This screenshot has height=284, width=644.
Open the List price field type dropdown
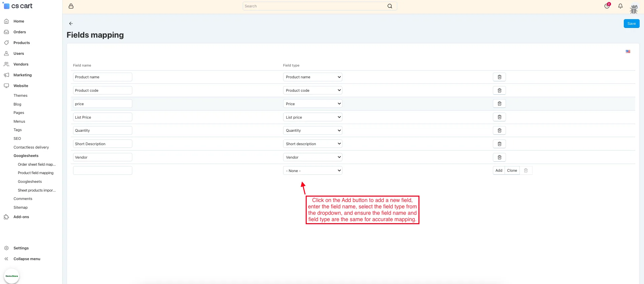coord(312,117)
